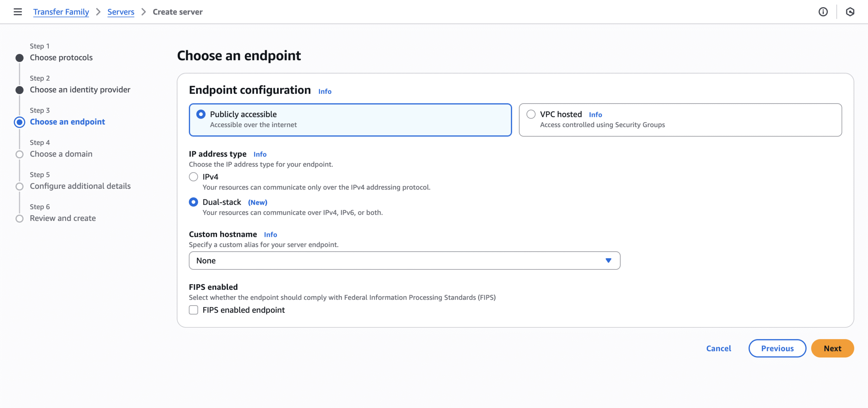Select the Dual-stack radio button
The image size is (868, 408).
tap(193, 202)
